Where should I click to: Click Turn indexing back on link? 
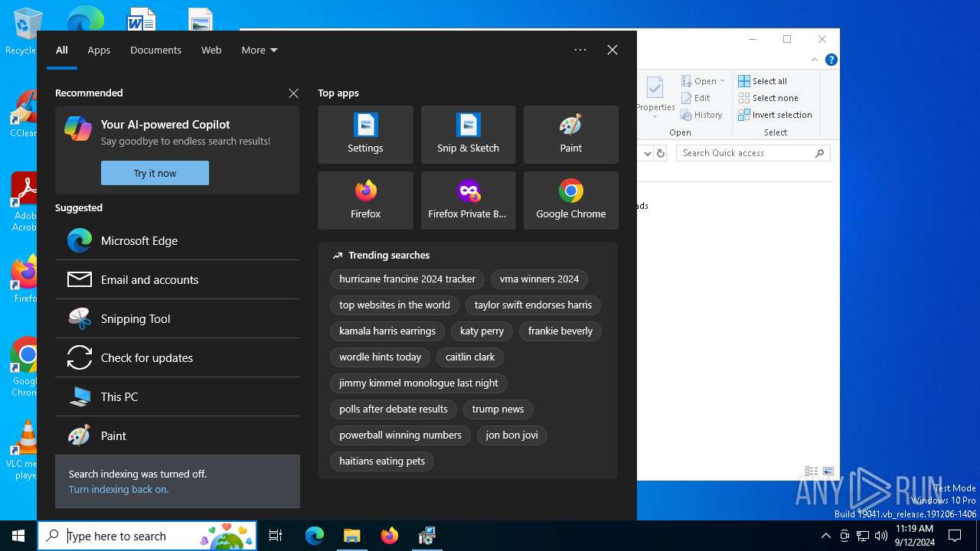pyautogui.click(x=119, y=489)
